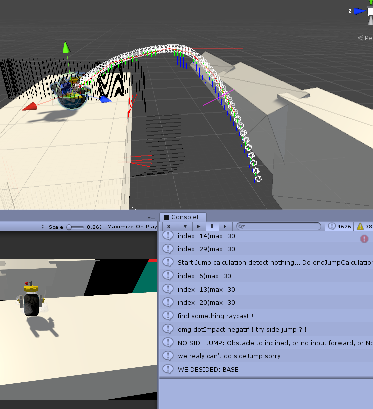Click the Game view Scale slider
The image size is (373, 409).
(75, 227)
